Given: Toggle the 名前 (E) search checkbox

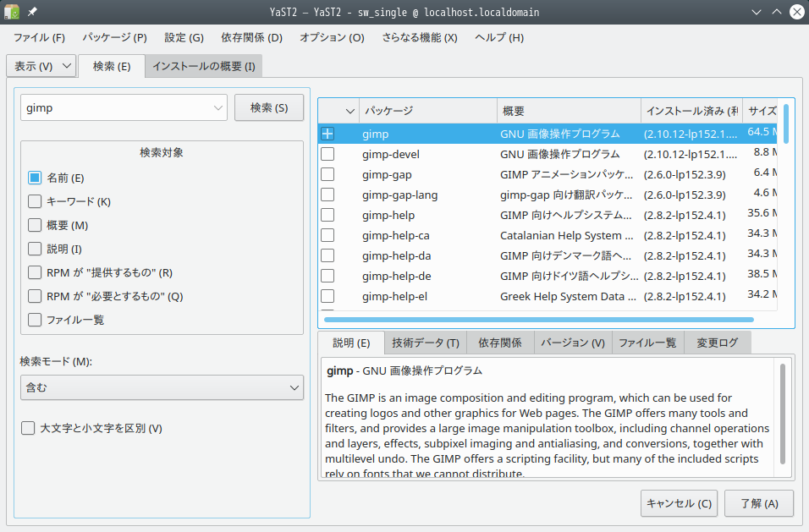Looking at the screenshot, I should point(35,178).
